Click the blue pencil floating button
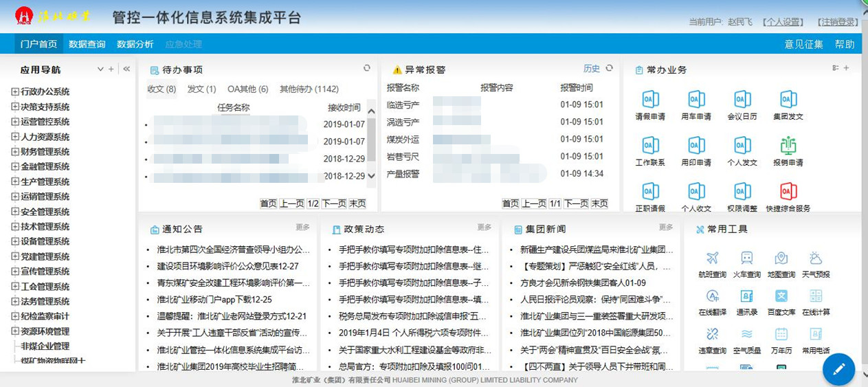The image size is (868, 387). pos(838,369)
